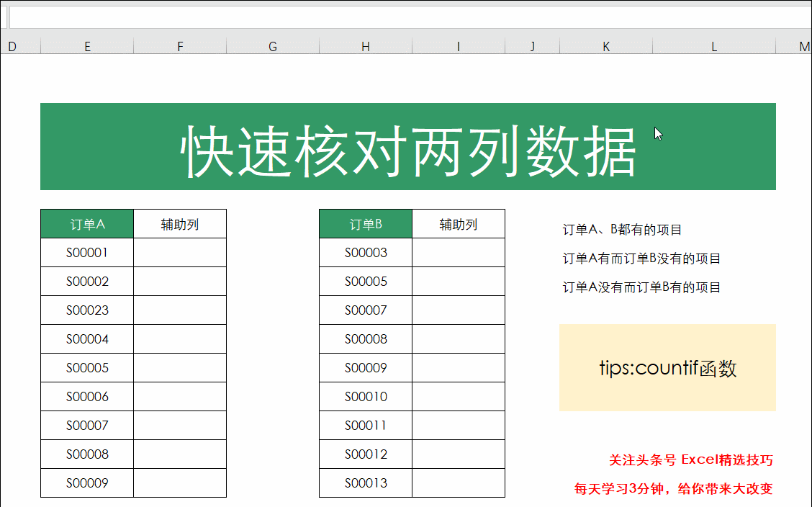This screenshot has width=812, height=507.
Task: Click text 订单A、B都有的项目
Action: pos(622,230)
